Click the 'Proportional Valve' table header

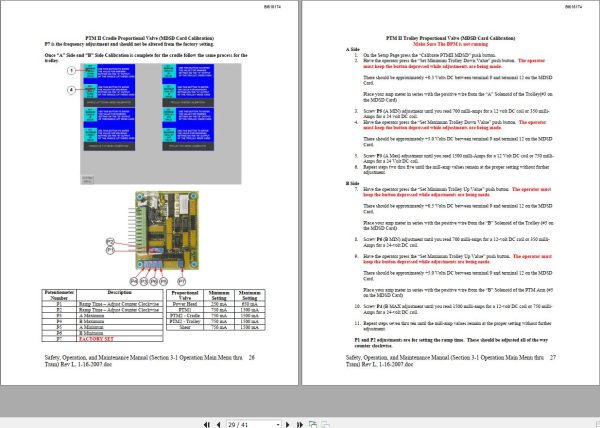tap(185, 295)
